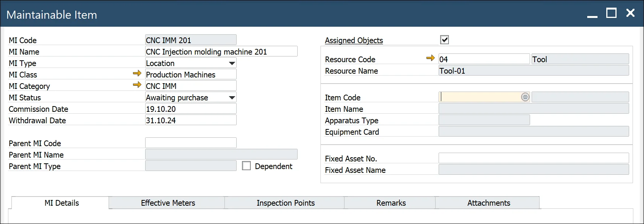
Task: Click into the Parent MI Code field
Action: coord(191,143)
